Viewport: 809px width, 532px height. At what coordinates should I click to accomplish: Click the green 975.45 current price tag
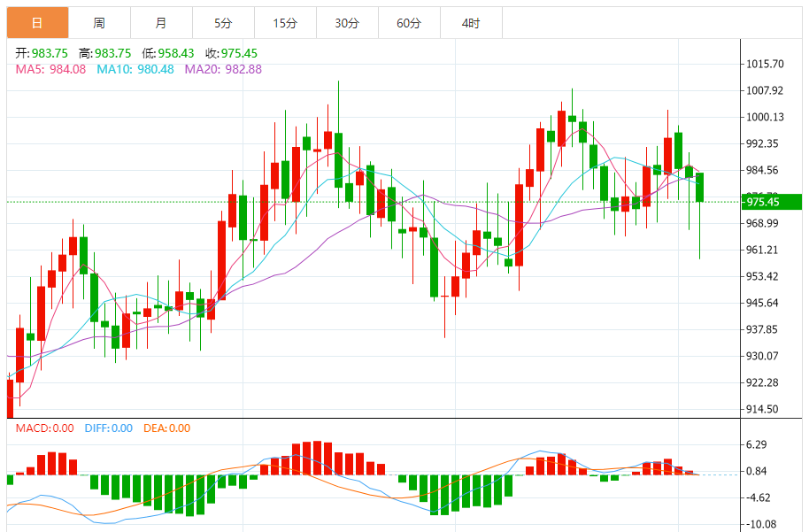[771, 202]
